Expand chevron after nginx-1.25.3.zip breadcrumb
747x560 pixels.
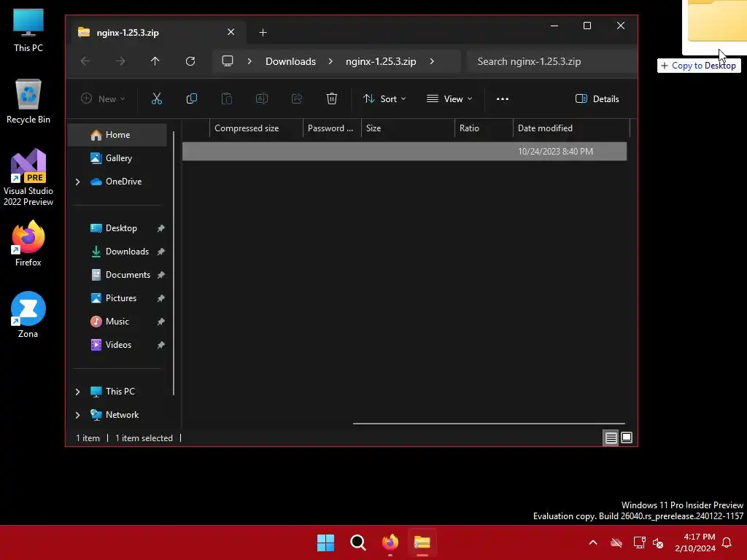[432, 61]
